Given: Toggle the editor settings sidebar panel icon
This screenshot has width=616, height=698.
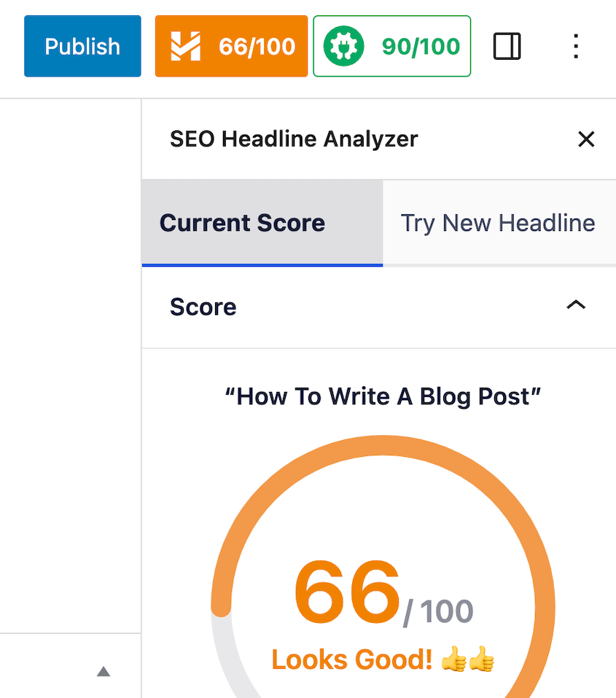Looking at the screenshot, I should pyautogui.click(x=507, y=46).
